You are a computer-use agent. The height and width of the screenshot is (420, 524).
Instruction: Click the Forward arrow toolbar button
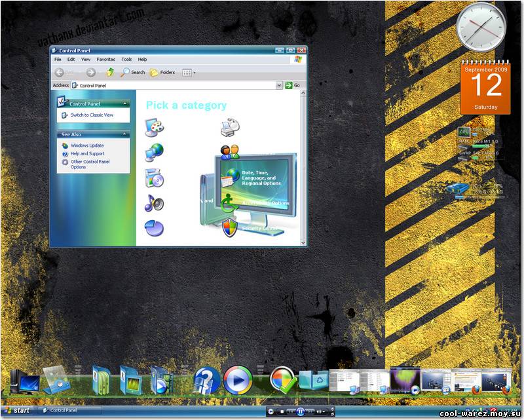tap(90, 72)
